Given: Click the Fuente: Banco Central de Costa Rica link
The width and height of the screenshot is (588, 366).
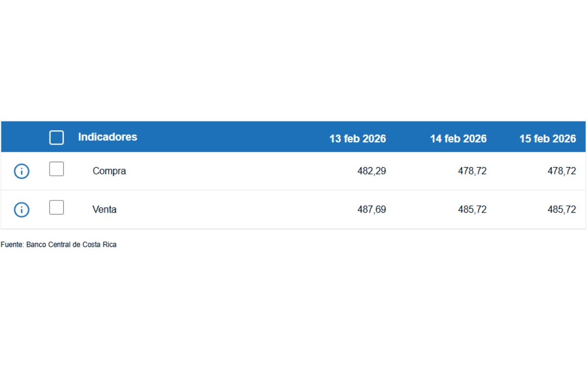Looking at the screenshot, I should [59, 244].
